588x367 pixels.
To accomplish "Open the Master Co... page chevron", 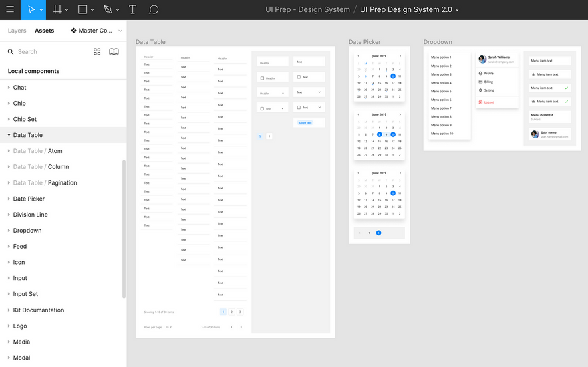I will point(120,31).
